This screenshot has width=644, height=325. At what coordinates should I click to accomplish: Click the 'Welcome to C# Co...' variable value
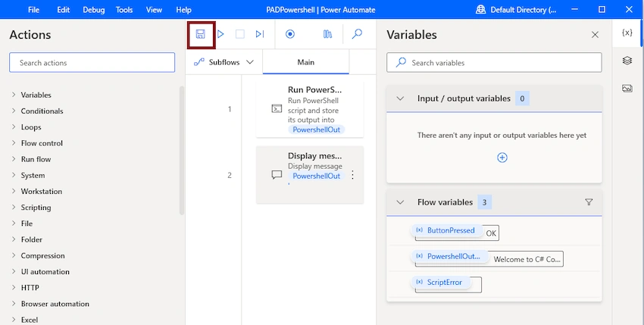tap(527, 259)
